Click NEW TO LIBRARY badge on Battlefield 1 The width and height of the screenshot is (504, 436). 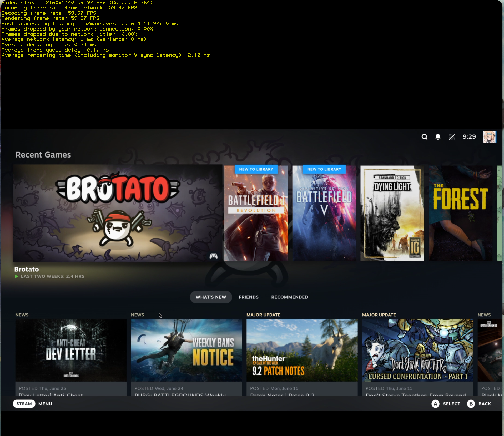pyautogui.click(x=256, y=169)
